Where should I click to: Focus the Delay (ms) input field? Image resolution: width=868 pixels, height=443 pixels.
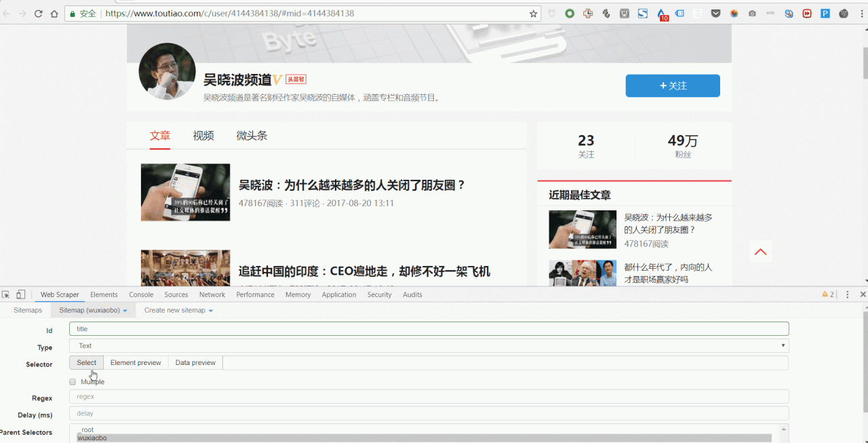pos(429,413)
